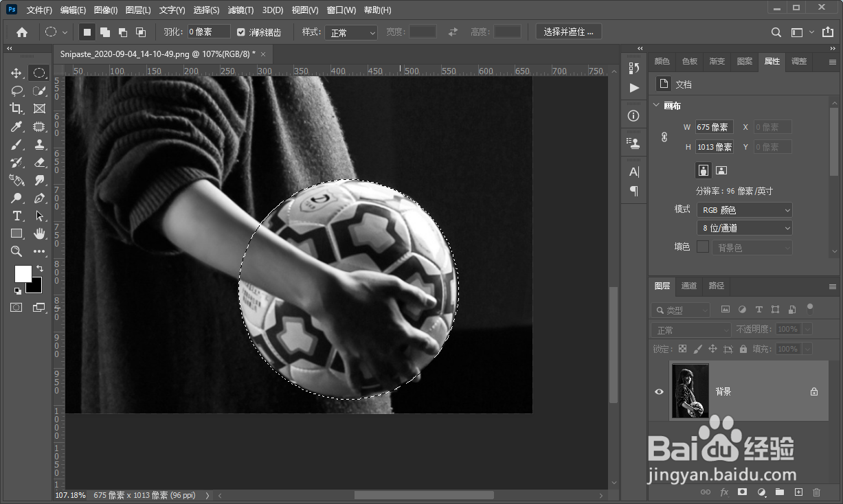The image size is (843, 504).
Task: Open the 样式 style dropdown
Action: point(350,32)
